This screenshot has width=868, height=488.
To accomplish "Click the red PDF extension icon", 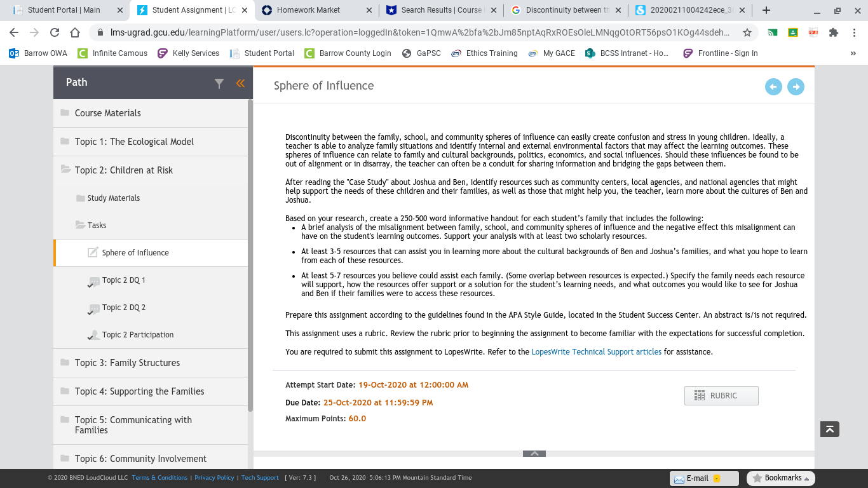I will (813, 32).
